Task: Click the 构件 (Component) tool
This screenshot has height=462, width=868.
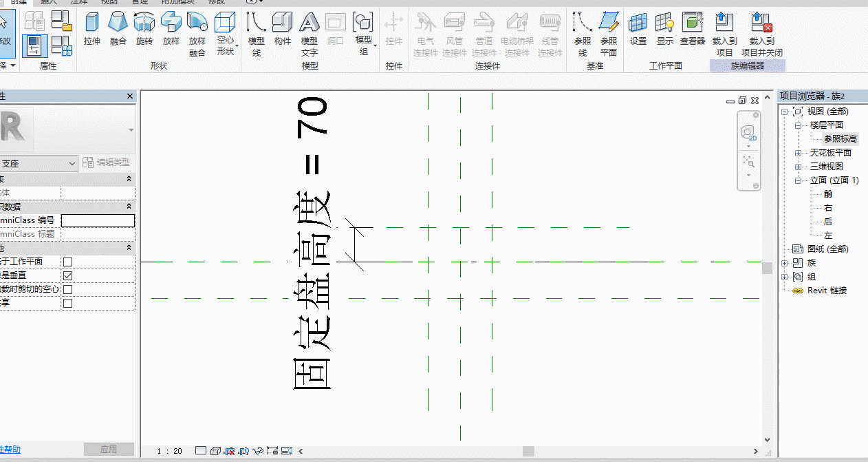Action: coord(283,30)
